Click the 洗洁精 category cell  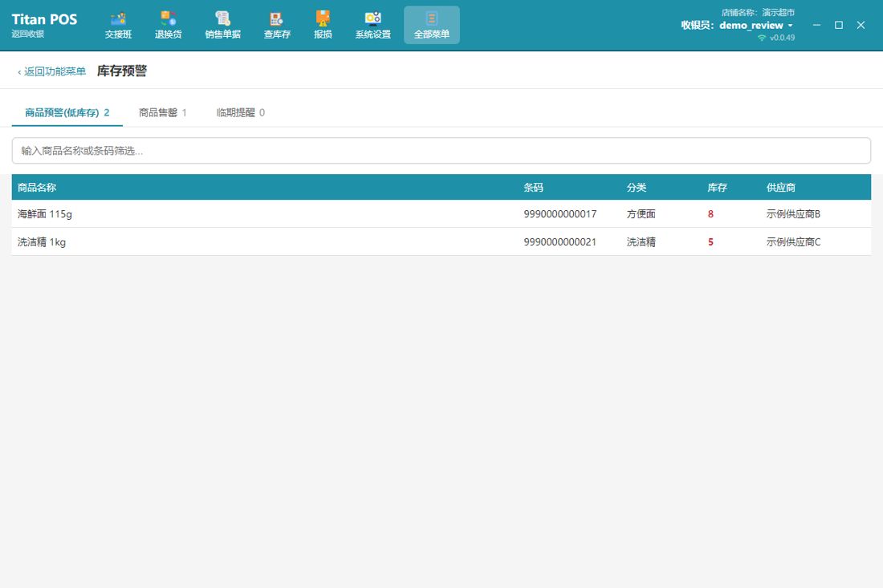pos(641,242)
